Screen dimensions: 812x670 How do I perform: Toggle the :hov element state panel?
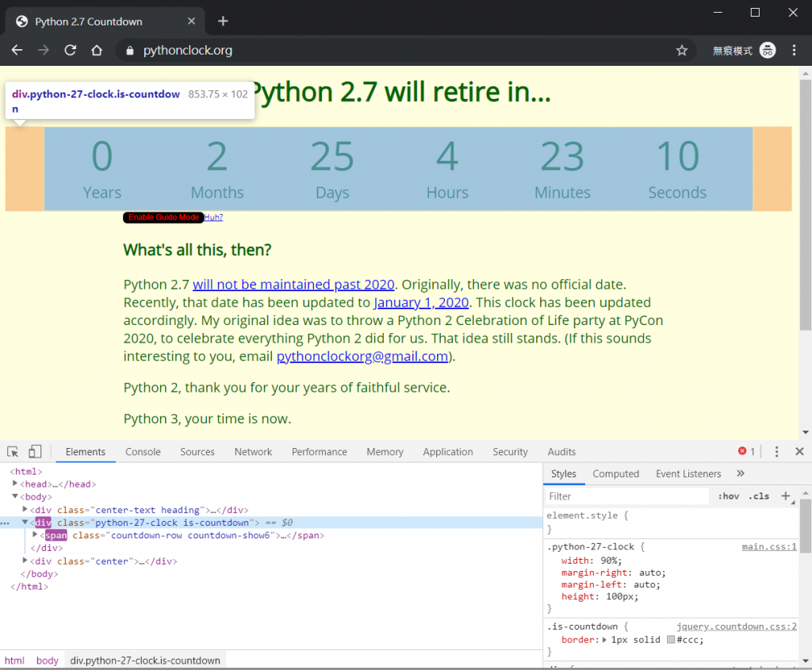(x=728, y=496)
